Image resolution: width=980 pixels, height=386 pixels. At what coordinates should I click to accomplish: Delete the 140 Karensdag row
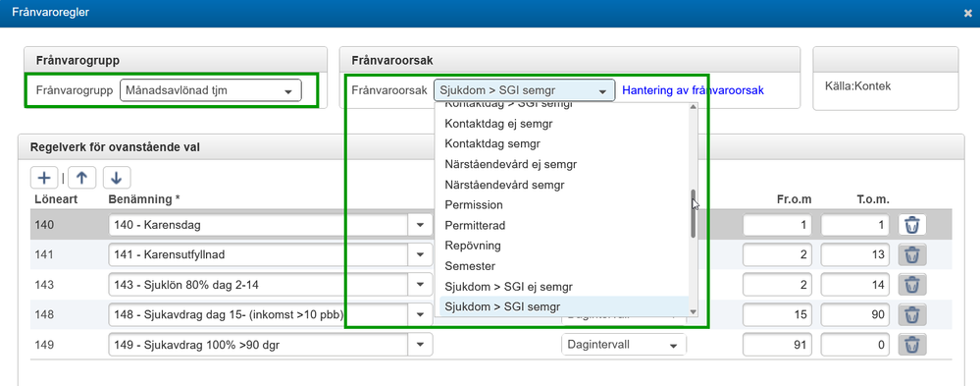coord(912,225)
